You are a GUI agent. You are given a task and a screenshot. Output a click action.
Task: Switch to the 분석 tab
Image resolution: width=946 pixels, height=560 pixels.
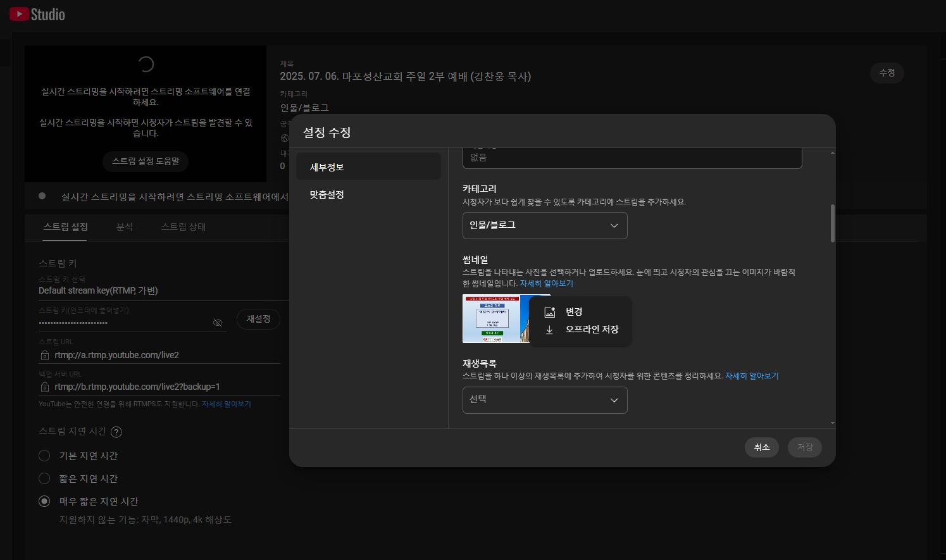pos(125,227)
